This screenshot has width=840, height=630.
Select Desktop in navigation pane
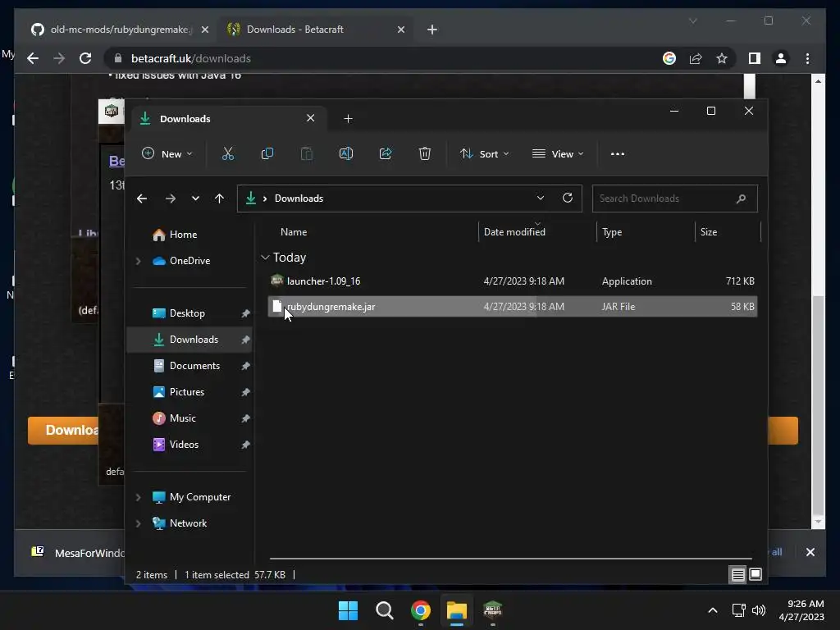pos(187,313)
